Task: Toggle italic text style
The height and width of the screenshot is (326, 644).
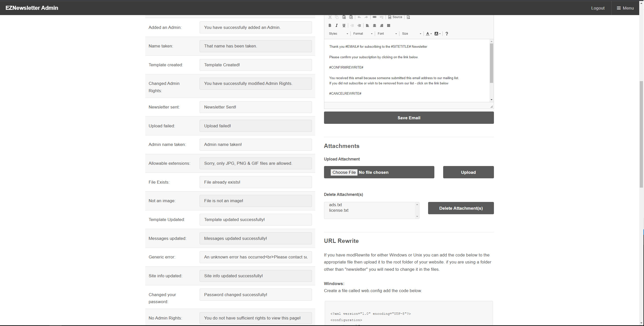Action: (337, 25)
